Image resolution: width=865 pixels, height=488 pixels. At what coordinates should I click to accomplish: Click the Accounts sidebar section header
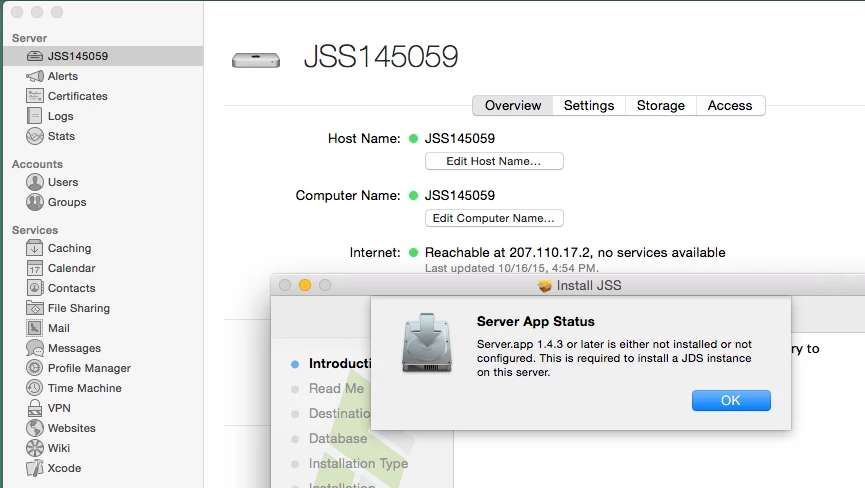[x=37, y=164]
